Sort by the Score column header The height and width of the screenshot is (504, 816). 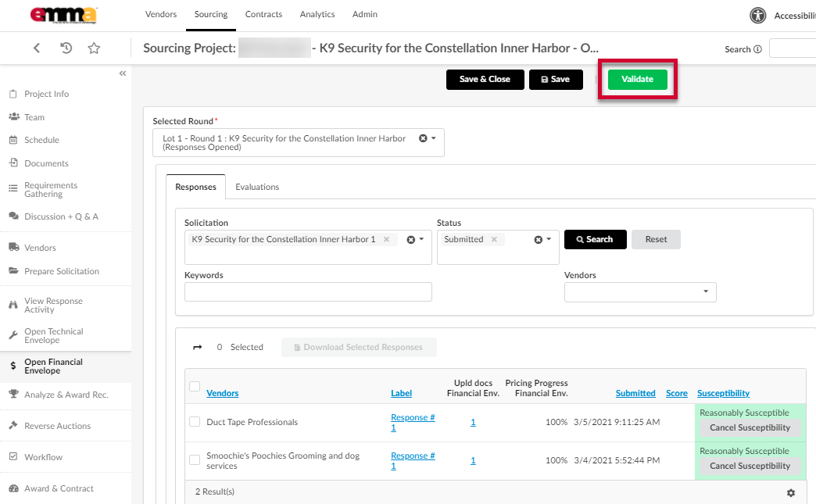(x=677, y=393)
